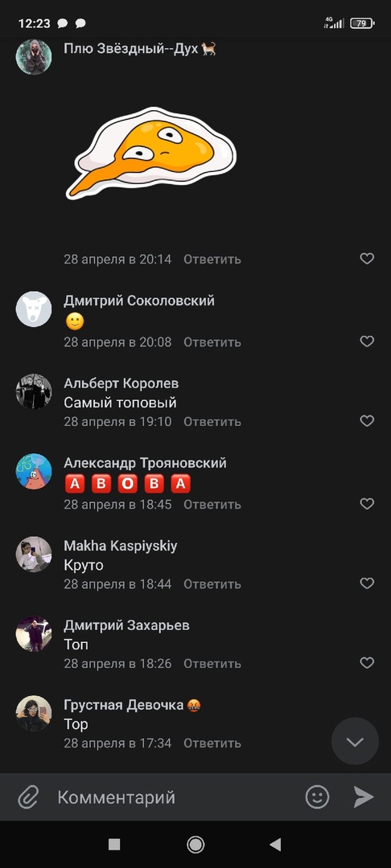Screen dimensions: 391x868
Task: Tap Android home circle button
Action: coord(195,844)
